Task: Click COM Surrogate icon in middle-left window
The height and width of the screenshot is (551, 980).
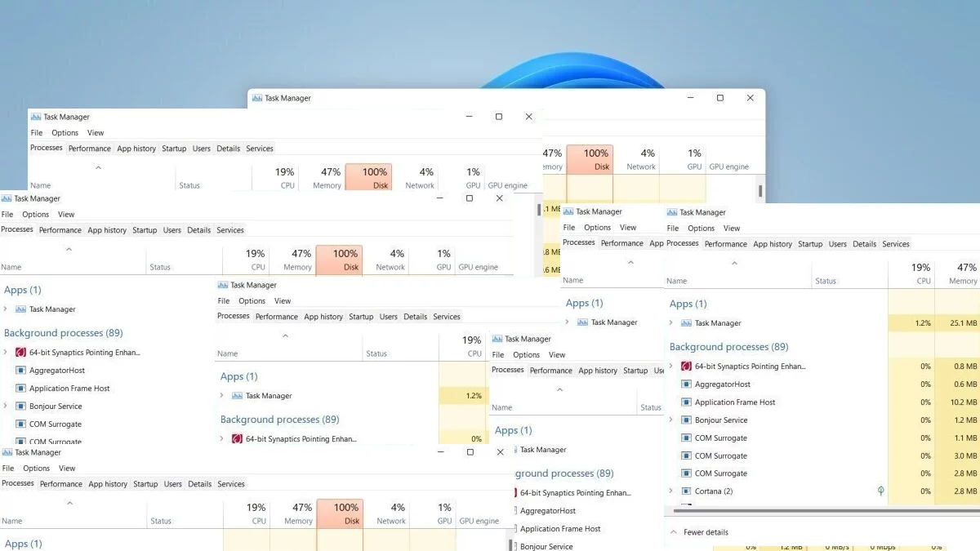Action: point(20,424)
